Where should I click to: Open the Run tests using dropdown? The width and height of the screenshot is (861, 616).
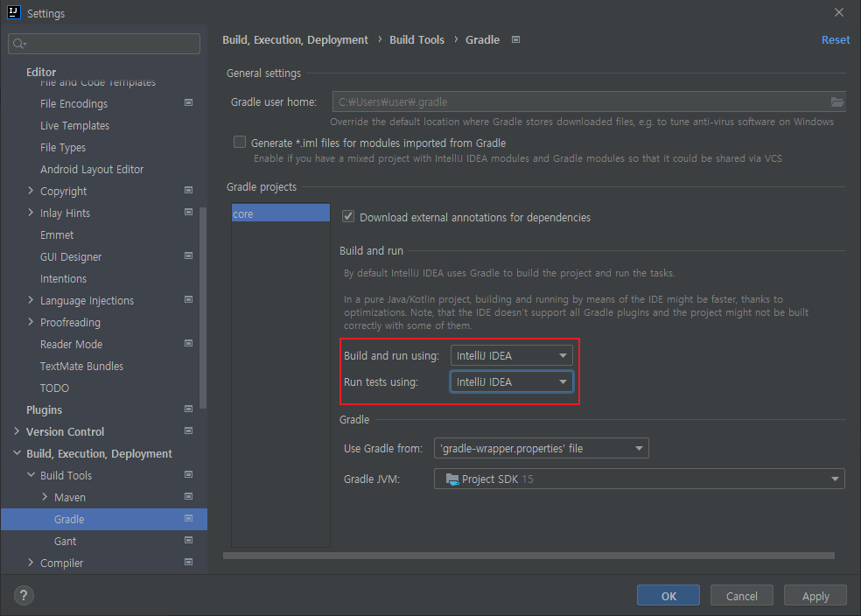[511, 382]
